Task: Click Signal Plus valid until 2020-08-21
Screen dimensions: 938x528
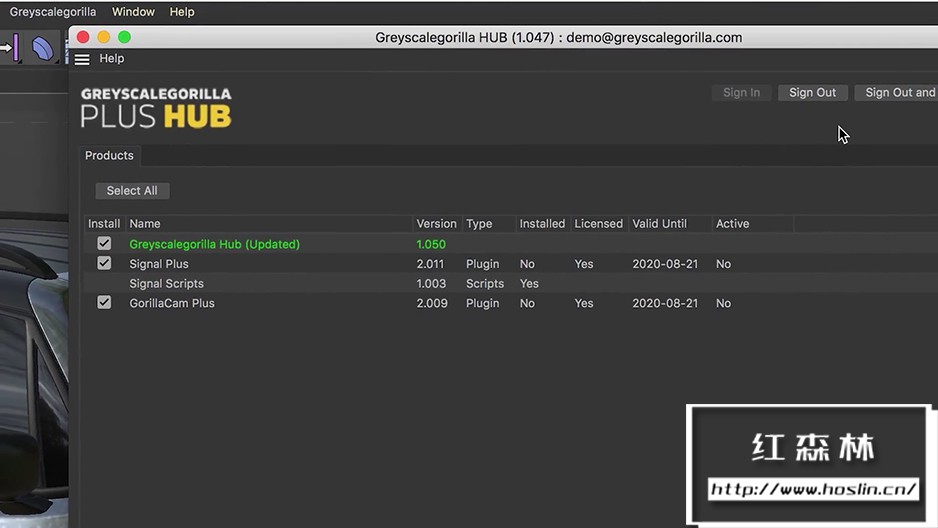Action: tap(665, 264)
